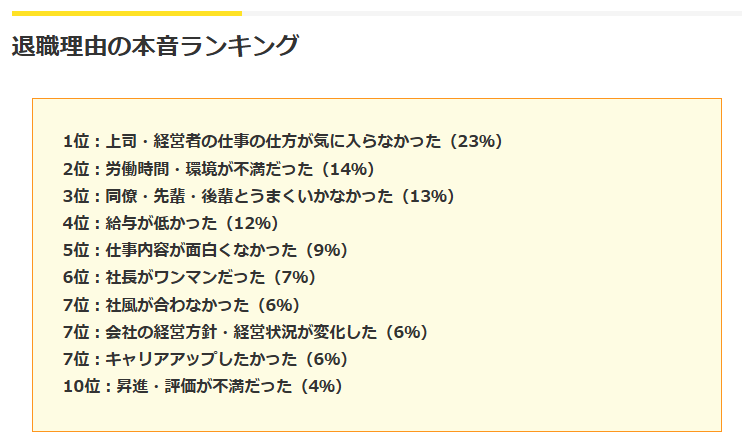Click the 4位 line 給与が低かった
The height and width of the screenshot is (448, 743).
tap(172, 223)
